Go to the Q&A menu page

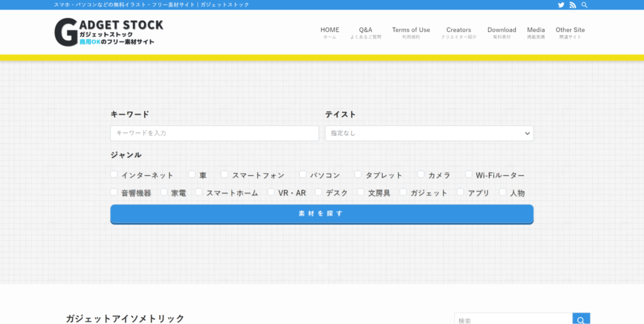point(366,32)
